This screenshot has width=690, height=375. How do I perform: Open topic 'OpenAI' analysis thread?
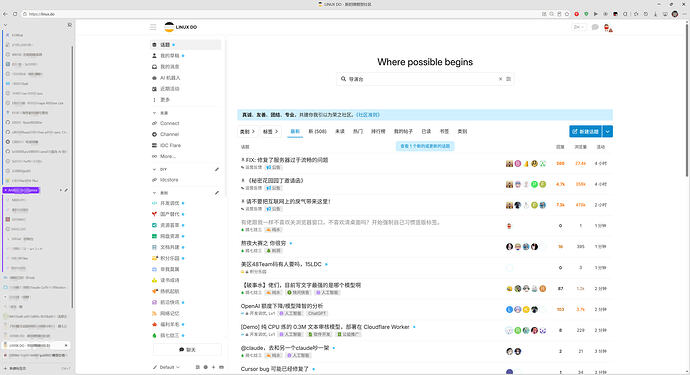pyautogui.click(x=282, y=306)
